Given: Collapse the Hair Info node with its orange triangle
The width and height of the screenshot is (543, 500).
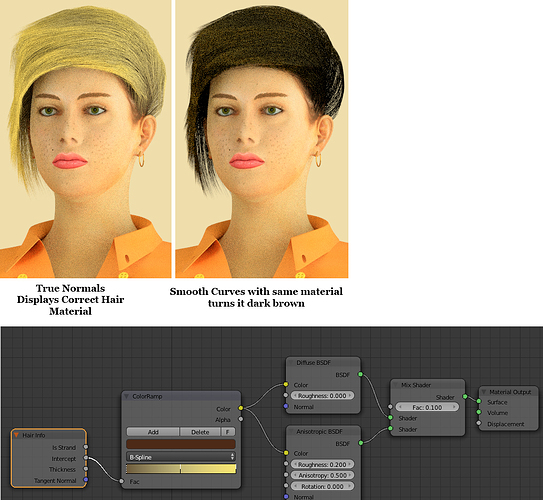Looking at the screenshot, I should 16,435.
